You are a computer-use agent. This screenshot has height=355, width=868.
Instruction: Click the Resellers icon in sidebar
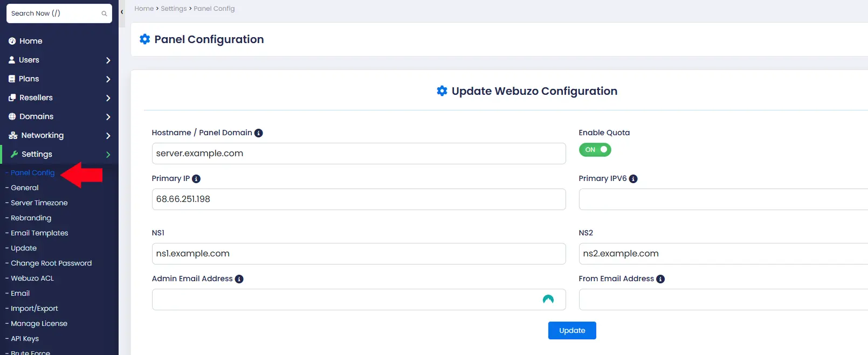coord(12,98)
